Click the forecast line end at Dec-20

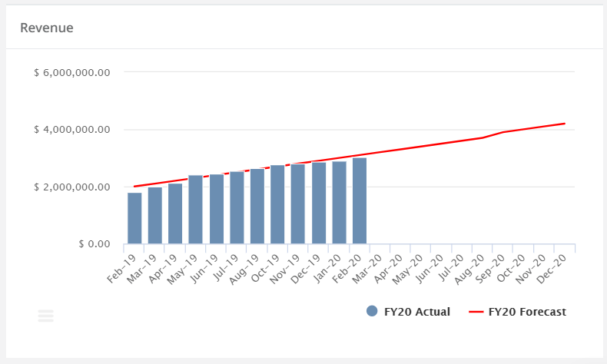coord(565,124)
